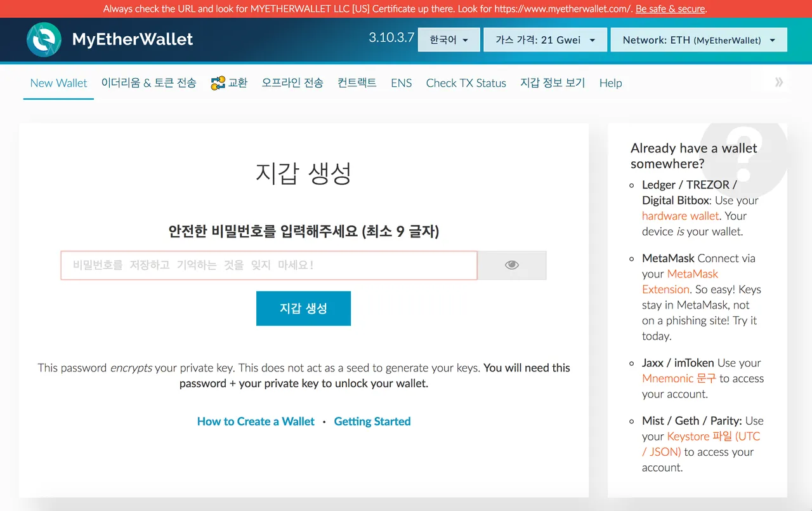Open the Mnemonic 문구 link
Image resolution: width=812 pixels, height=511 pixels.
click(x=679, y=378)
